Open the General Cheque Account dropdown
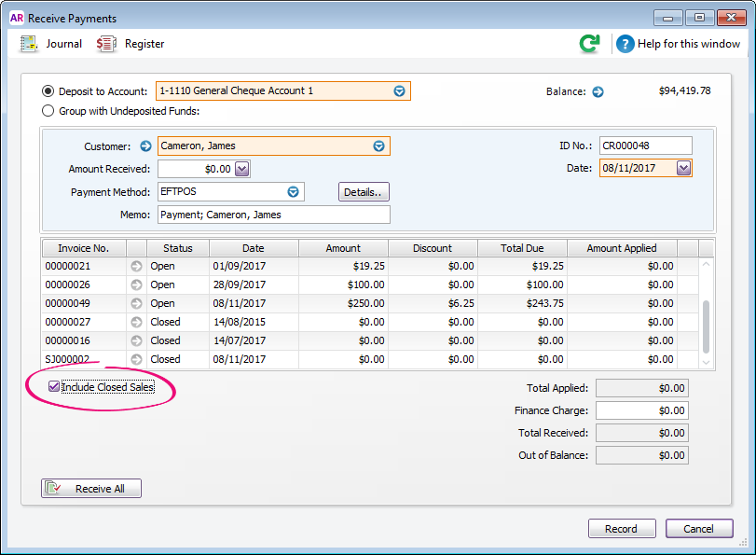 coord(399,90)
